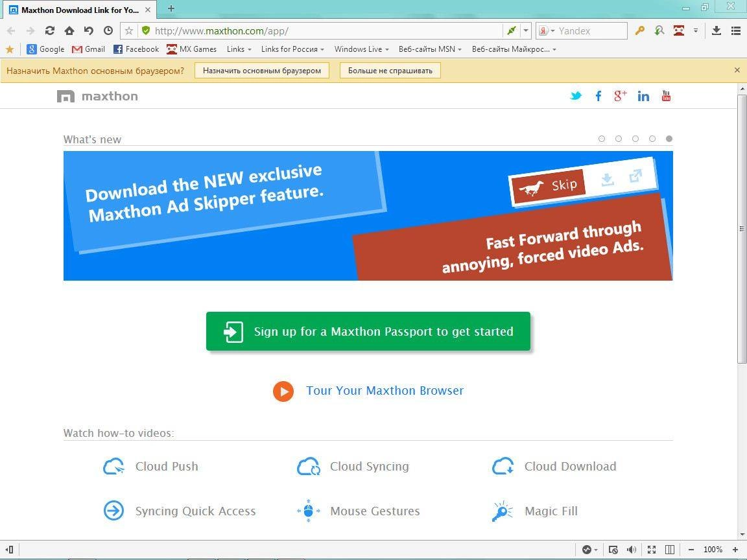Image resolution: width=747 pixels, height=560 pixels.
Task: Watch the Magic Fill video
Action: [x=534, y=511]
